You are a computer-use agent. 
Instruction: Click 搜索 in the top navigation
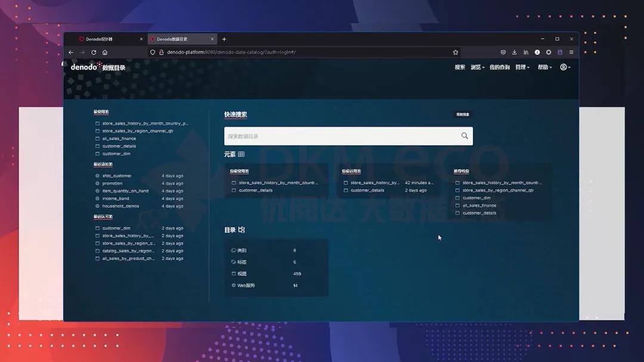(460, 67)
